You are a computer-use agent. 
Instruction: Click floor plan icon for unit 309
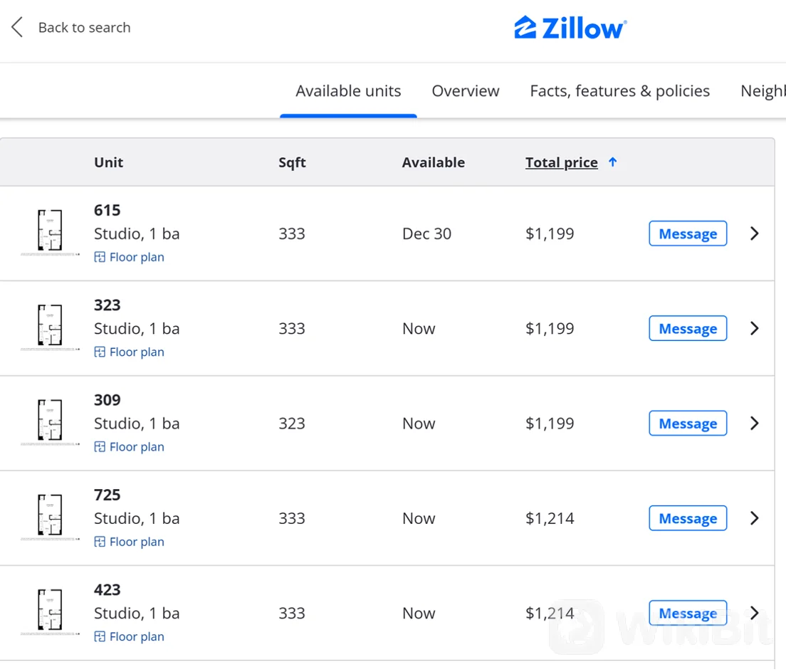click(x=100, y=447)
